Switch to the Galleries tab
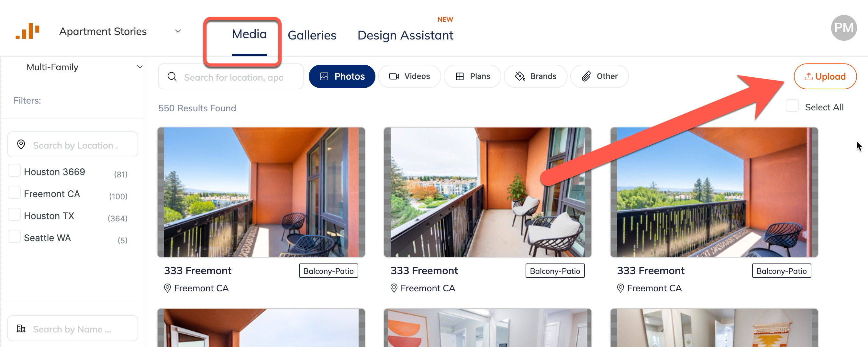The image size is (868, 347). pos(312,35)
